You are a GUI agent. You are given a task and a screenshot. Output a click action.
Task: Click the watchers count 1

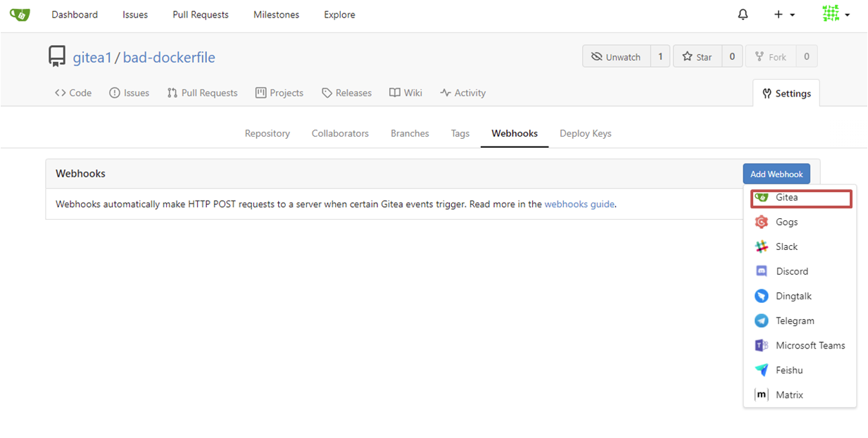660,56
